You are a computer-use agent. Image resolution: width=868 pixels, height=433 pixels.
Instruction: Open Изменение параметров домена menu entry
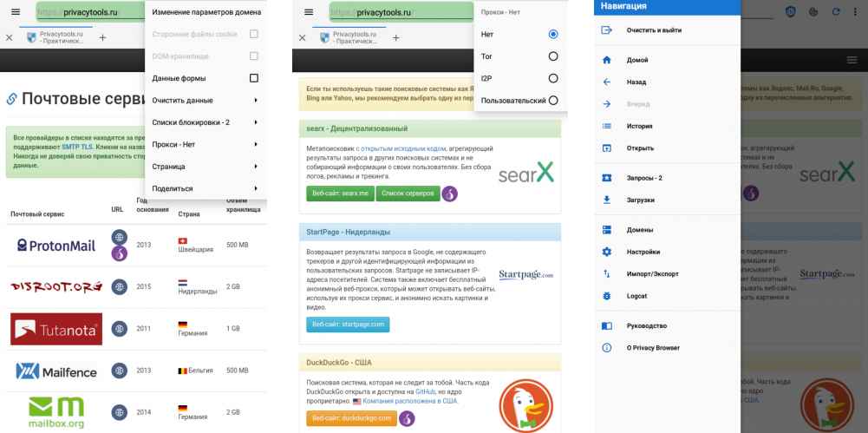tap(206, 12)
